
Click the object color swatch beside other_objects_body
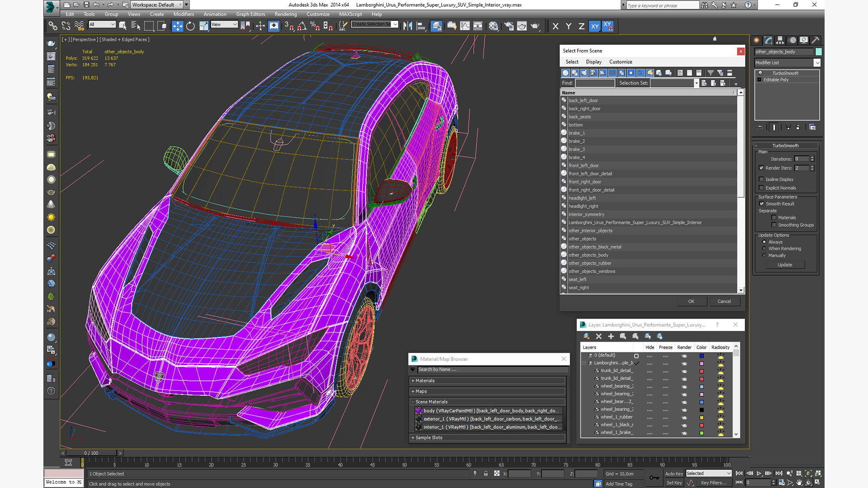tap(818, 52)
